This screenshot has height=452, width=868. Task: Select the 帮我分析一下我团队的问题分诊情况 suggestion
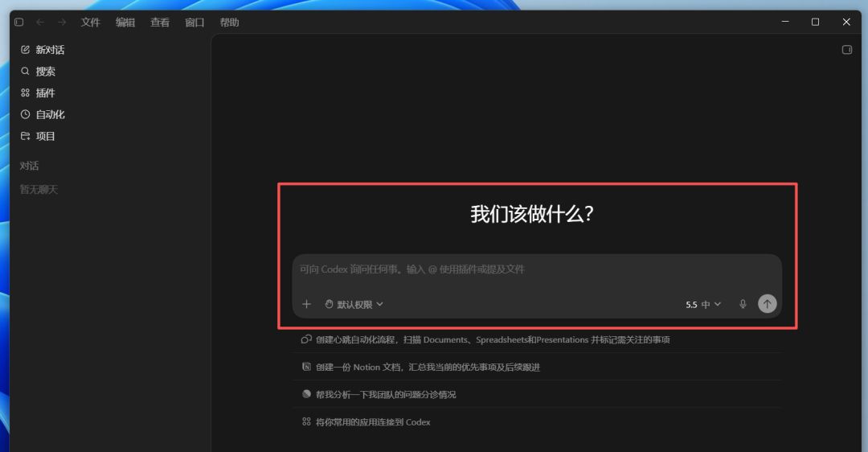point(537,394)
